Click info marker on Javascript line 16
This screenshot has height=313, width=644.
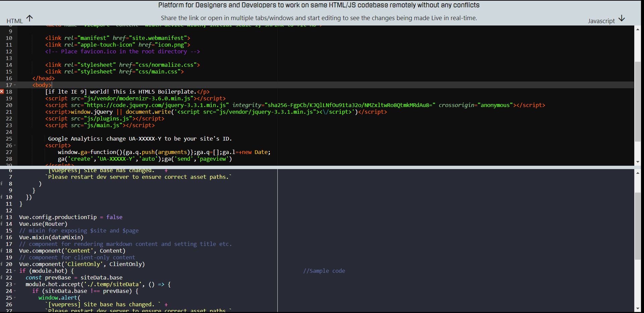pyautogui.click(x=2, y=237)
